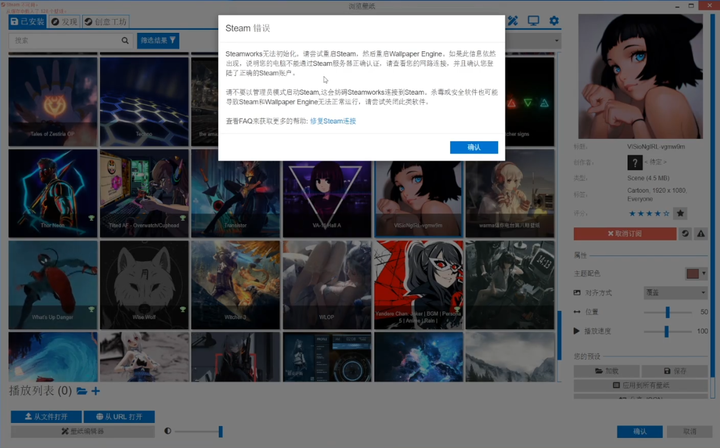The image size is (720, 448).
Task: Click the trophy badge on Thor Neon thumbnail
Action: [x=91, y=218]
